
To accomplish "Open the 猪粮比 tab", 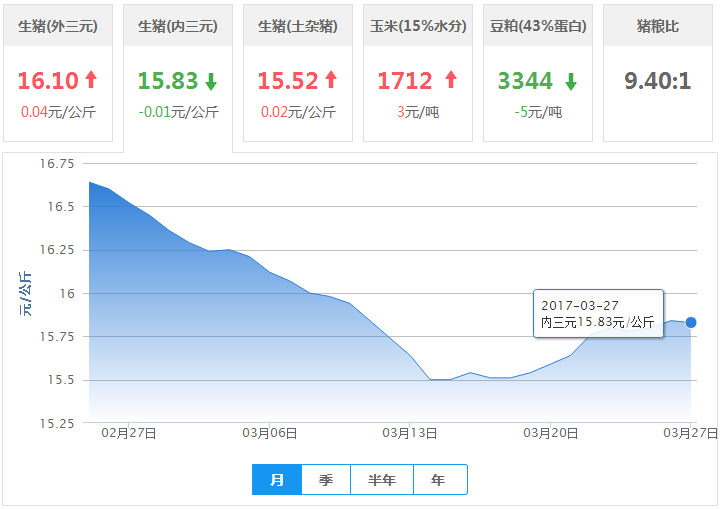I will click(x=657, y=26).
